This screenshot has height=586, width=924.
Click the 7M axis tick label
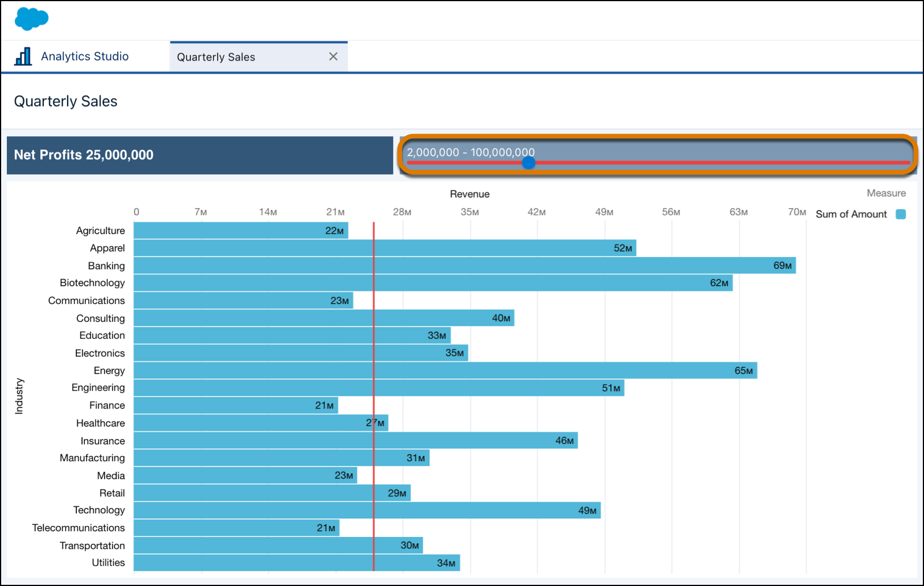click(200, 212)
